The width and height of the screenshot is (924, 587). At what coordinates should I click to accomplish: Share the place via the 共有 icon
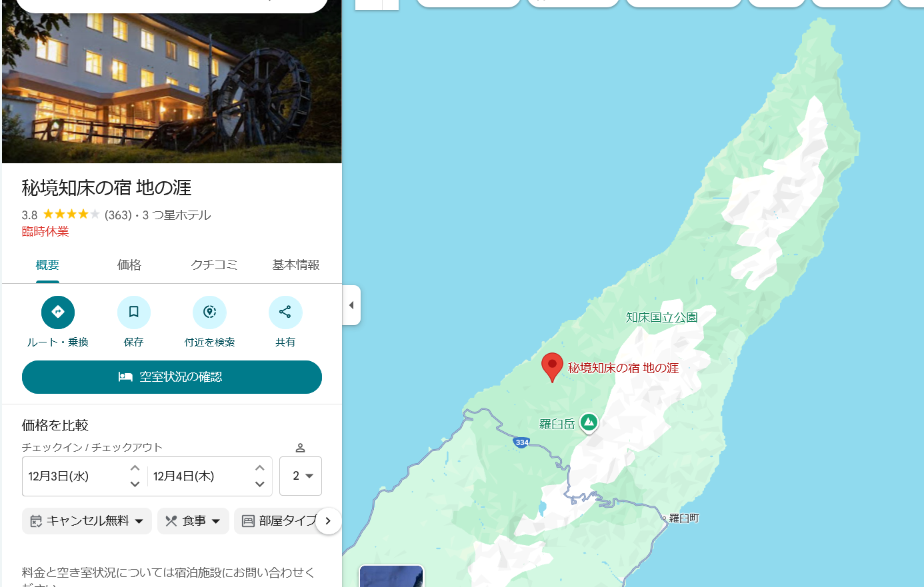[x=285, y=312]
